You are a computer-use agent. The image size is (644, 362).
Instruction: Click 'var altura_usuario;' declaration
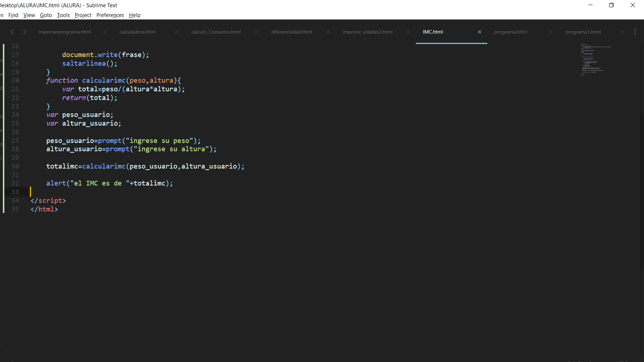click(84, 123)
